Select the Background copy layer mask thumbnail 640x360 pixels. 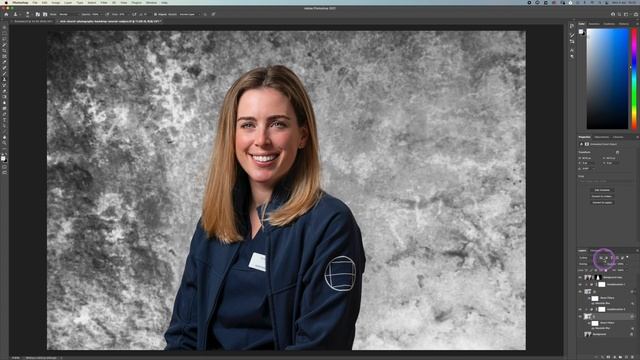point(598,278)
